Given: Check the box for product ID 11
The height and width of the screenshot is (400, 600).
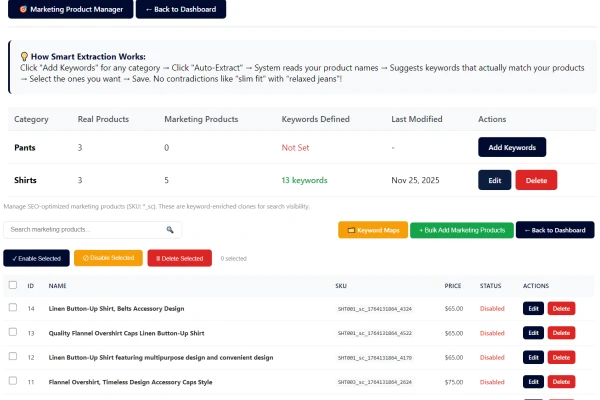Looking at the screenshot, I should point(13,381).
